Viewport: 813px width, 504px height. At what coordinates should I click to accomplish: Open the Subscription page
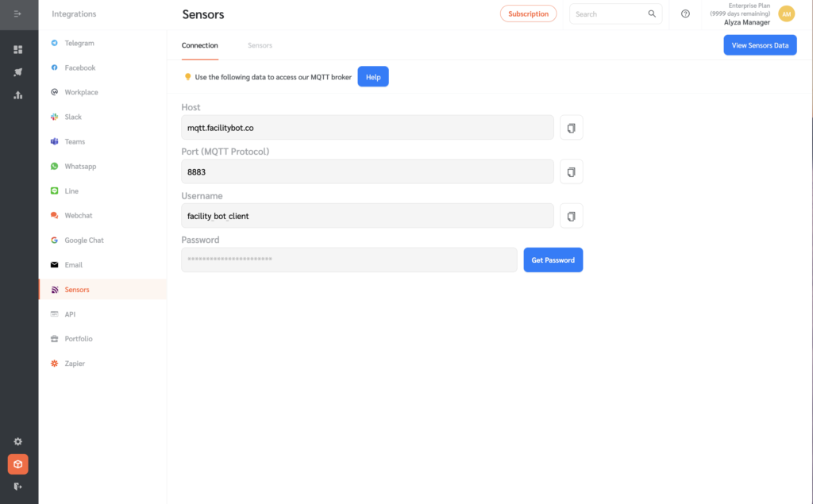(528, 13)
